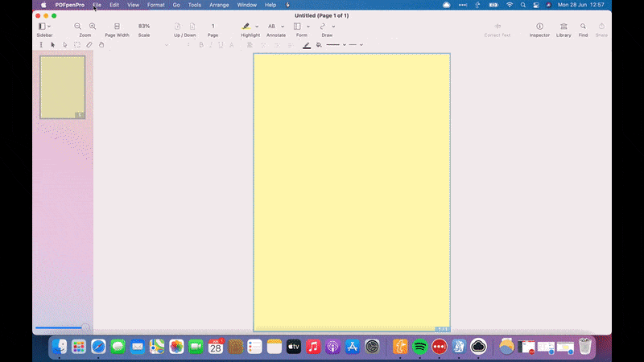
Task: Go to next page with Down arrow
Action: [x=192, y=27]
